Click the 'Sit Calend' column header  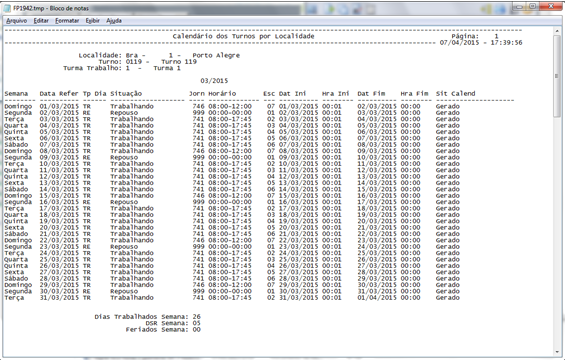click(455, 94)
